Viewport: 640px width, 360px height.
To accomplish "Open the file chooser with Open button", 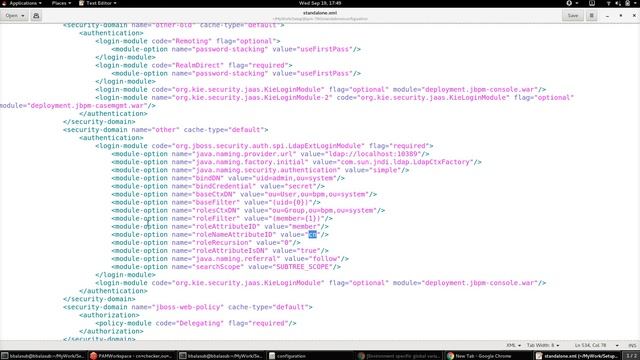I will pos(14,16).
